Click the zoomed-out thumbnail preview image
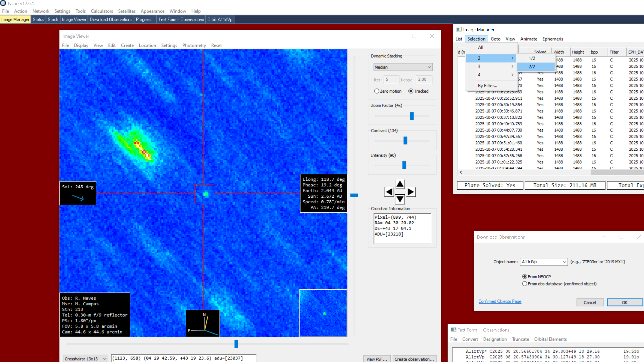 coord(323,313)
